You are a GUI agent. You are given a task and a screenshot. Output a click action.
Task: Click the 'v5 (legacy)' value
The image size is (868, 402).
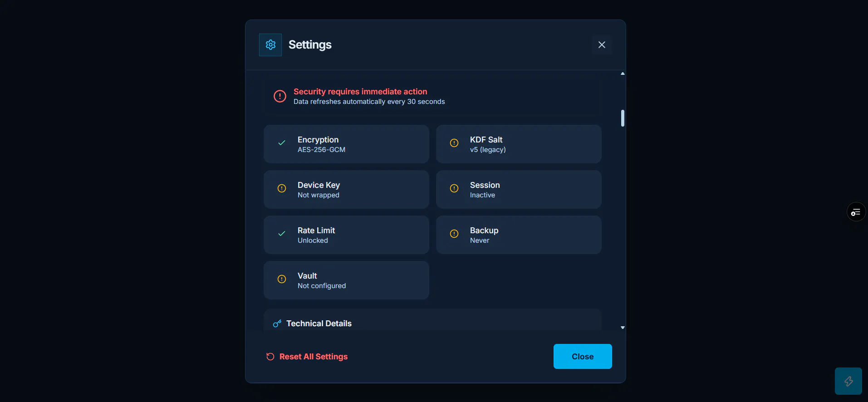click(488, 150)
